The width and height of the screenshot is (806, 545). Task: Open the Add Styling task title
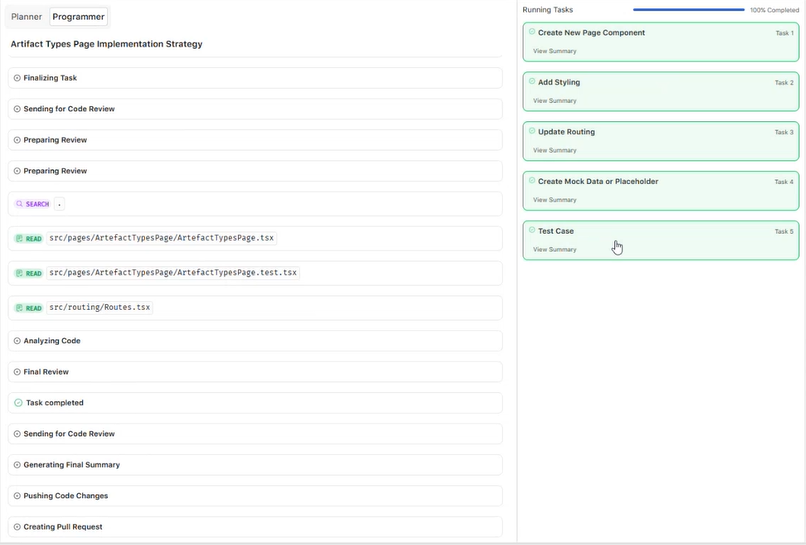coord(559,82)
